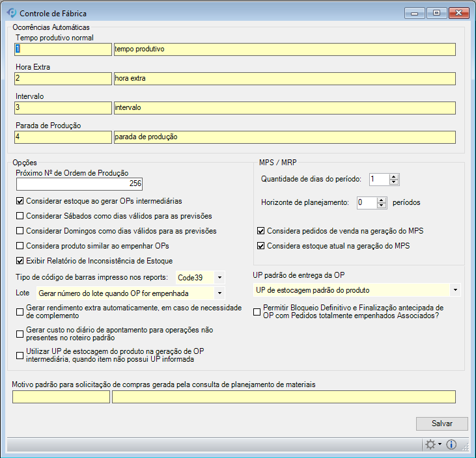Tick Considera produto similar ao empenhar OPs

[20, 246]
